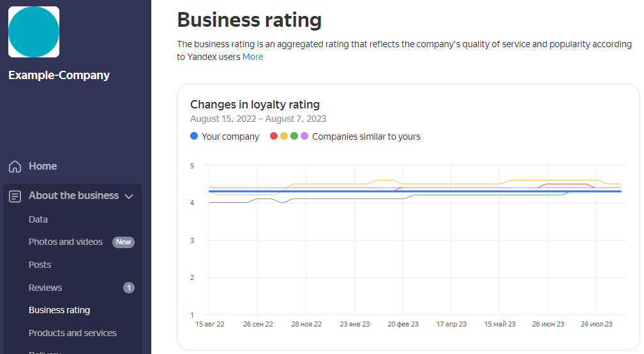Image resolution: width=644 pixels, height=354 pixels.
Task: Open the Posts section
Action: coord(40,265)
